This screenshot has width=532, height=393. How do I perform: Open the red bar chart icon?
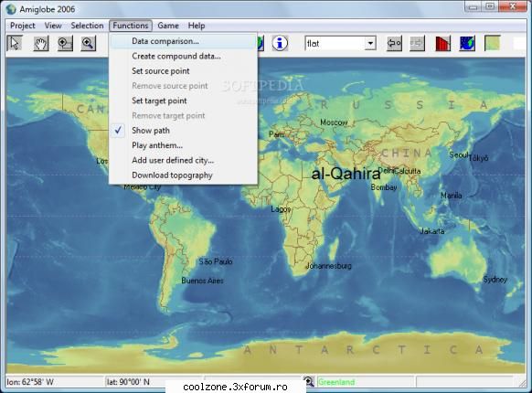[442, 44]
